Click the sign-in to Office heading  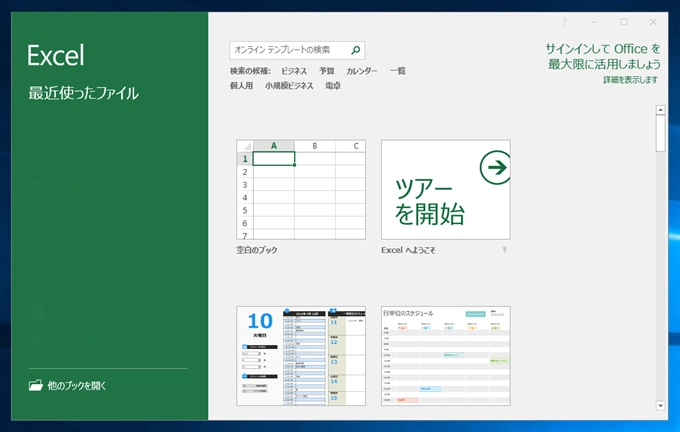pyautogui.click(x=603, y=56)
